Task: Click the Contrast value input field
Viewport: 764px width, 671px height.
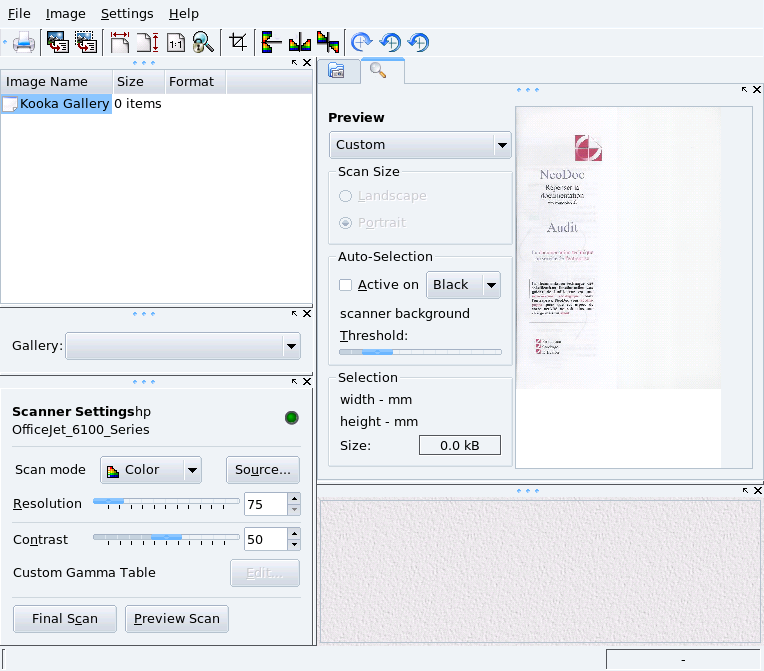Action: click(265, 539)
